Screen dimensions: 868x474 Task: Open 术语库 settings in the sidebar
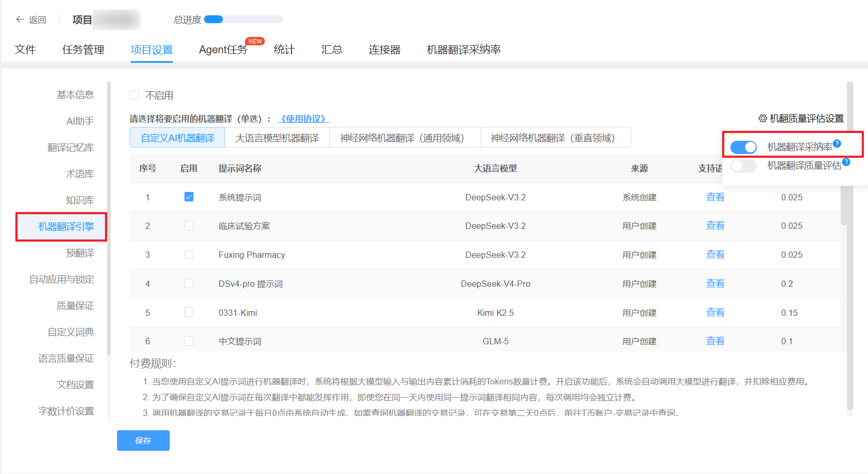click(x=80, y=174)
